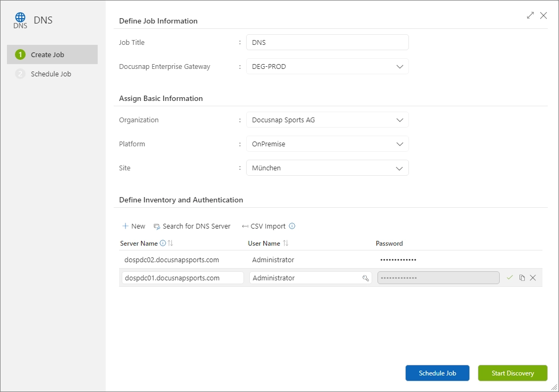The height and width of the screenshot is (392, 559).
Task: Sort by Server Name arrows icon
Action: pos(170,243)
